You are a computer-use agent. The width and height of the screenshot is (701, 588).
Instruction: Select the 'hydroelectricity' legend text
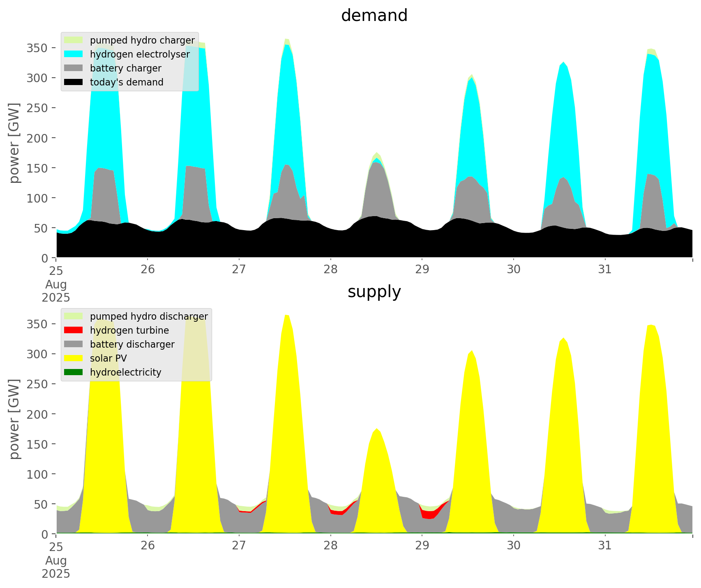point(125,372)
